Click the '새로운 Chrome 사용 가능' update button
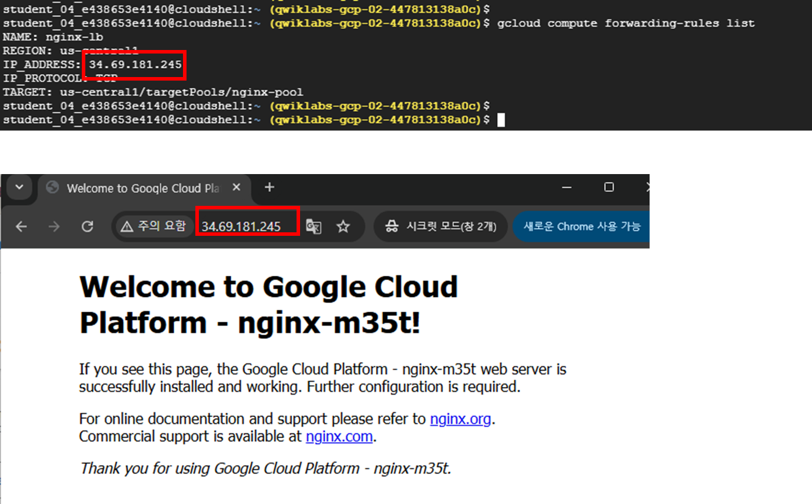812x504 pixels. coord(581,226)
